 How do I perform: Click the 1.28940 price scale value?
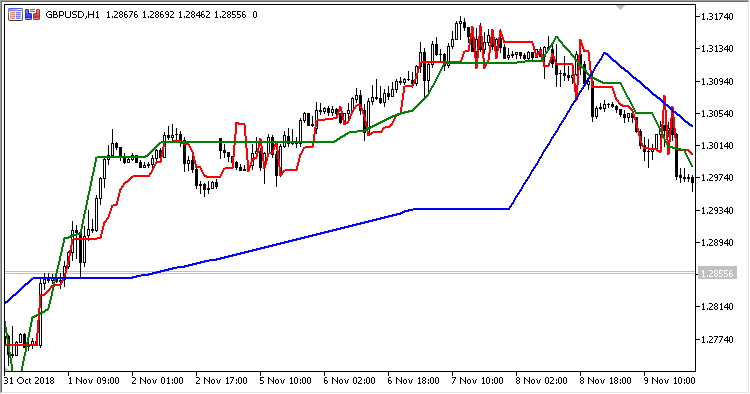[x=717, y=242]
